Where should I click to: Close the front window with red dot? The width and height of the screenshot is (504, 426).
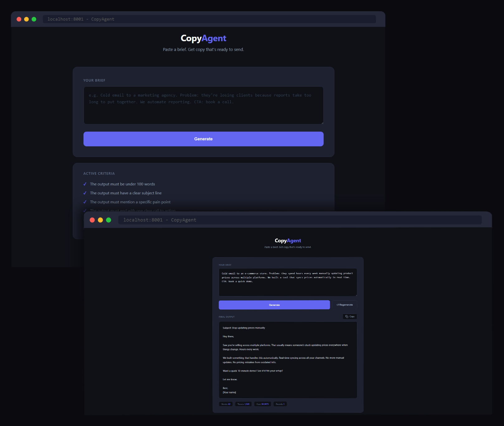pos(92,220)
